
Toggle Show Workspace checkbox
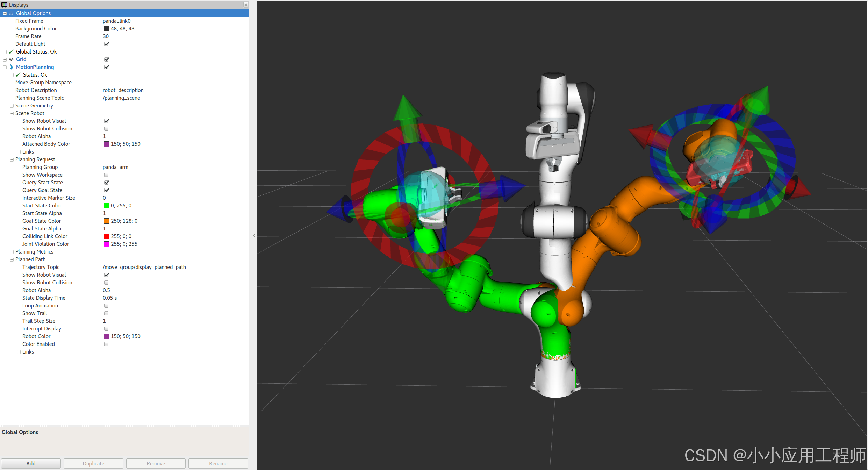point(106,175)
